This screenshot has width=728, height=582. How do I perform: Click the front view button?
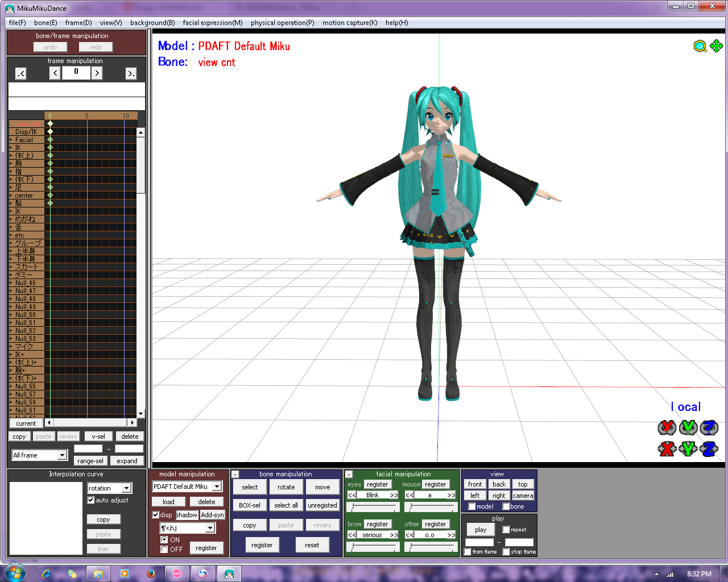tap(474, 484)
